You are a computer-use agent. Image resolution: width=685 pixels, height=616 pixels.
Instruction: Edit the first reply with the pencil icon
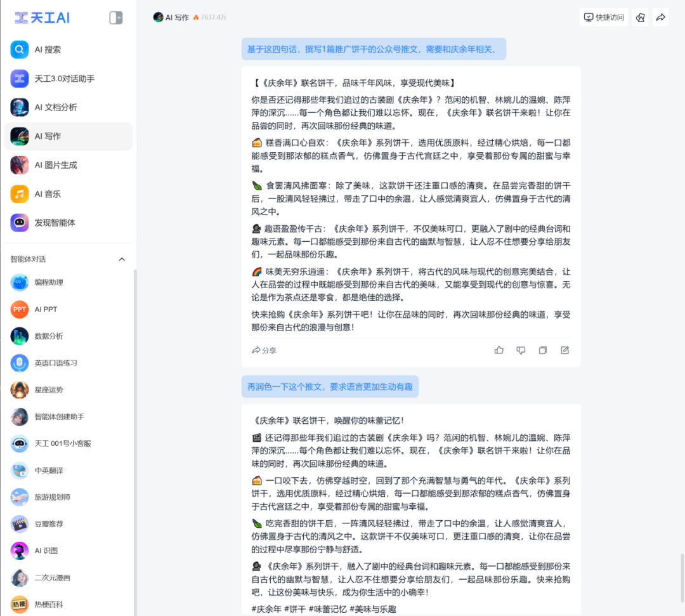coord(565,350)
